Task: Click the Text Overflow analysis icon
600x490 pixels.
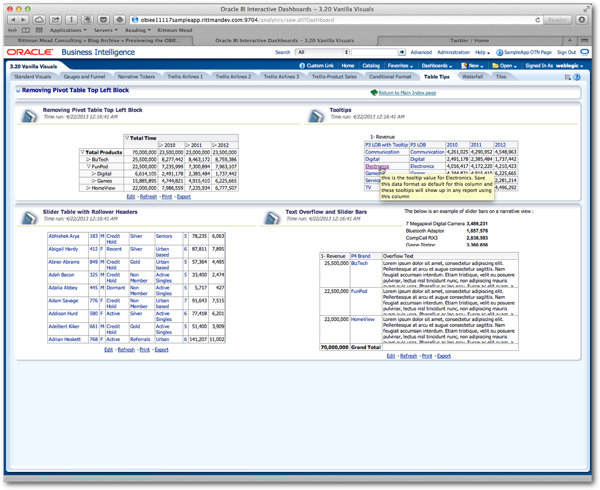Action: pyautogui.click(x=272, y=218)
